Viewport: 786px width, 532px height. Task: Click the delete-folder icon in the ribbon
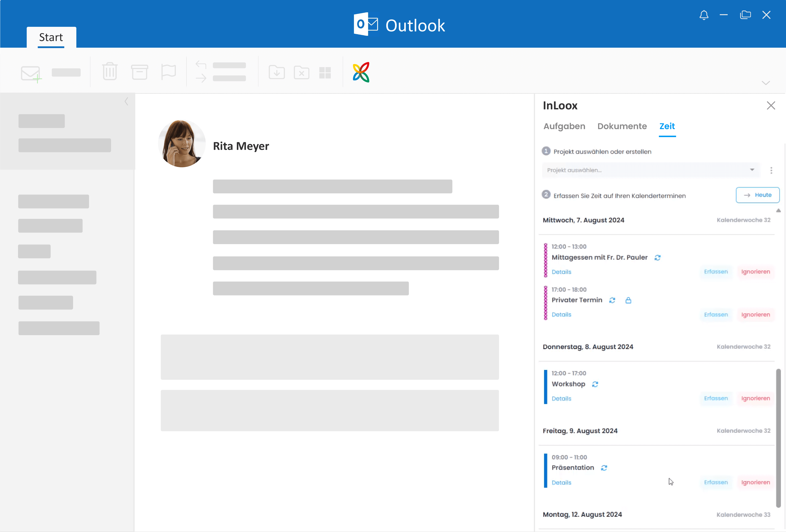(301, 72)
